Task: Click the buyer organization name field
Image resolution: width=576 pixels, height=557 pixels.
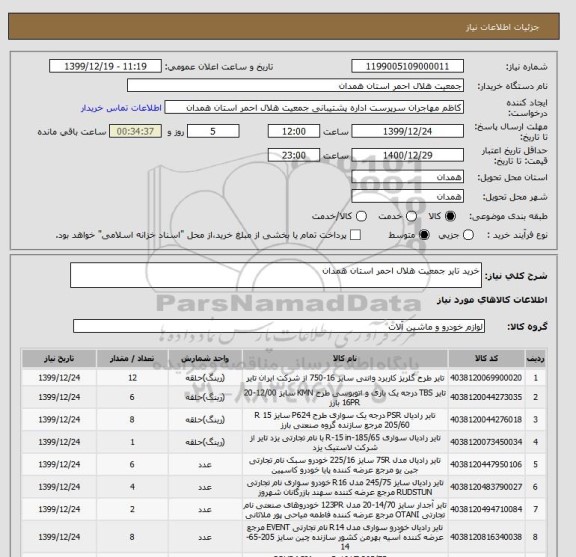Action: click(295, 86)
